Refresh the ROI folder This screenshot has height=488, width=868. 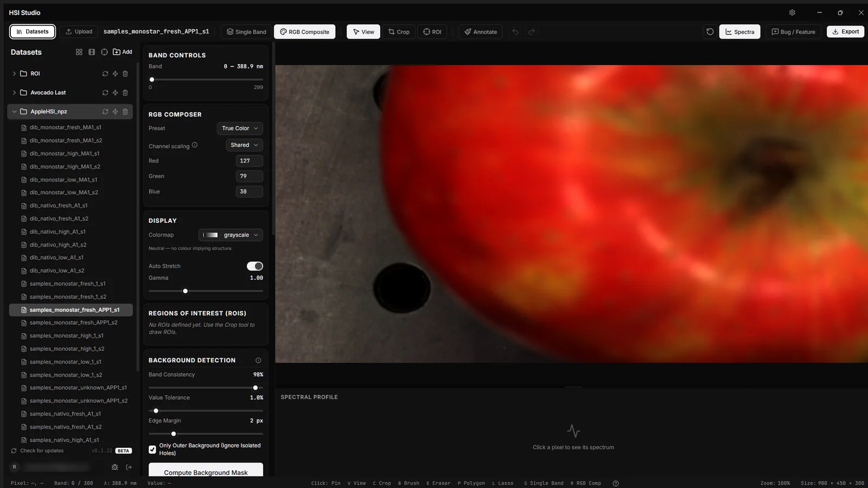(x=105, y=74)
